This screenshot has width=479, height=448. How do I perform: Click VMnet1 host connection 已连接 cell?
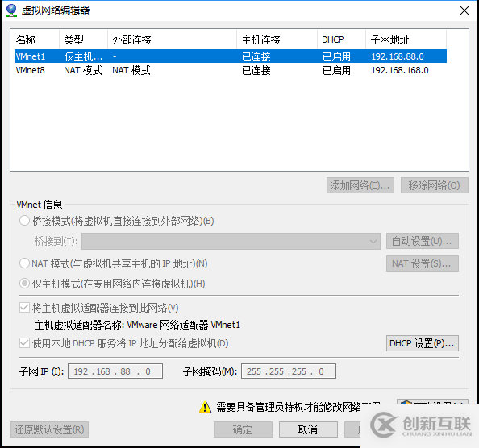click(x=256, y=56)
